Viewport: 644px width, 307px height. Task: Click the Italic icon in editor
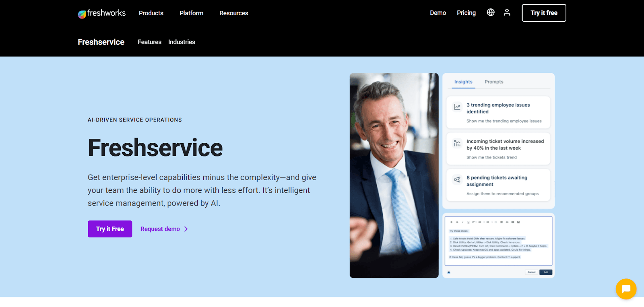coord(463,222)
